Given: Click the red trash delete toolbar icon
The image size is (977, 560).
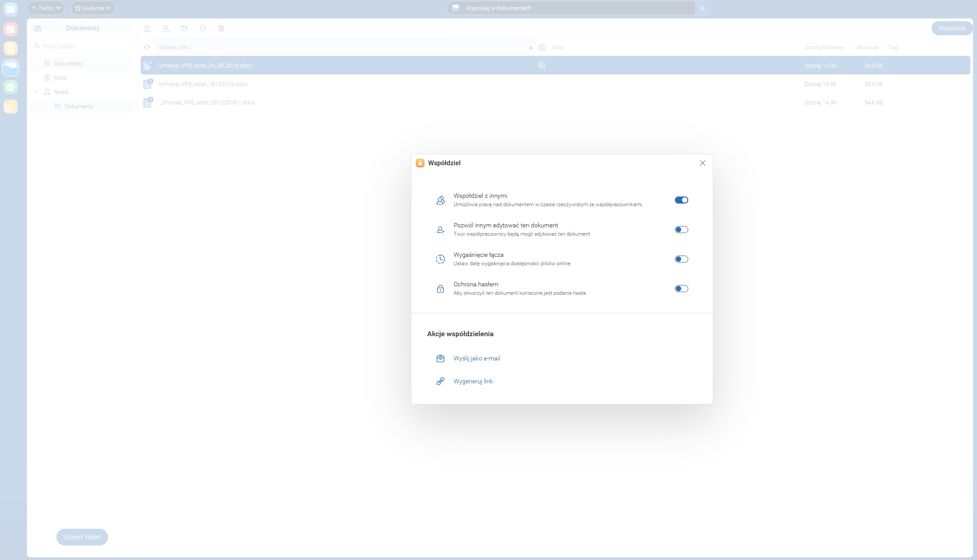Looking at the screenshot, I should (221, 28).
